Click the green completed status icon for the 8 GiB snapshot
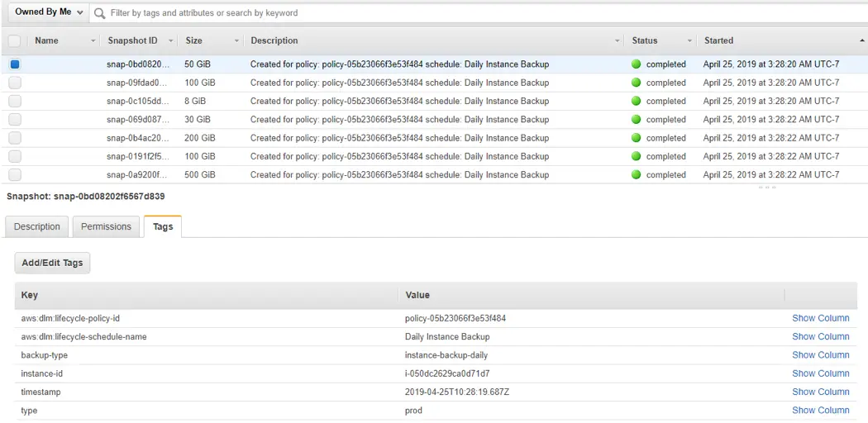 pyautogui.click(x=636, y=101)
